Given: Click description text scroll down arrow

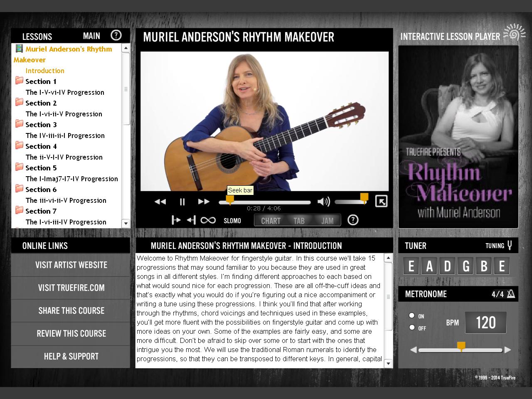Looking at the screenshot, I should click(388, 364).
